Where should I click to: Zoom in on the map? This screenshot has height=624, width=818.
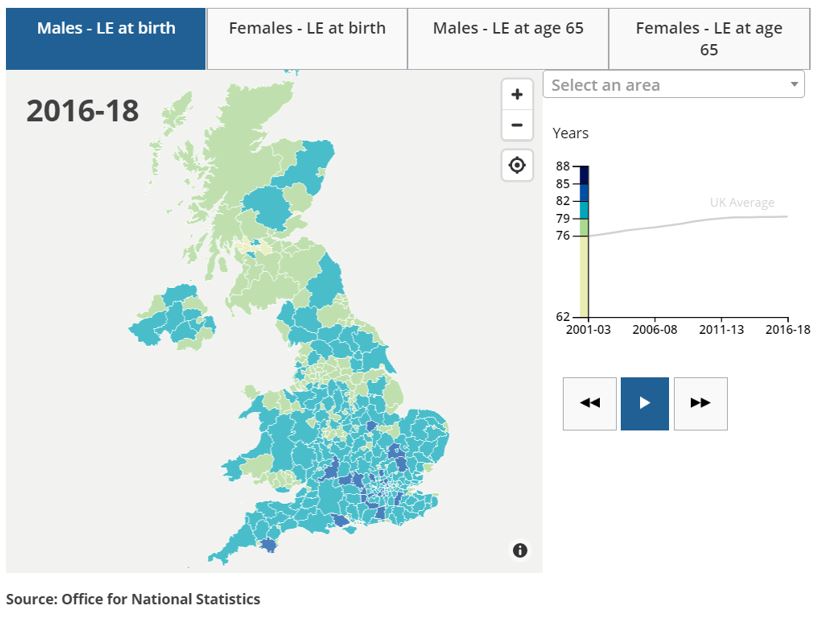(x=517, y=95)
